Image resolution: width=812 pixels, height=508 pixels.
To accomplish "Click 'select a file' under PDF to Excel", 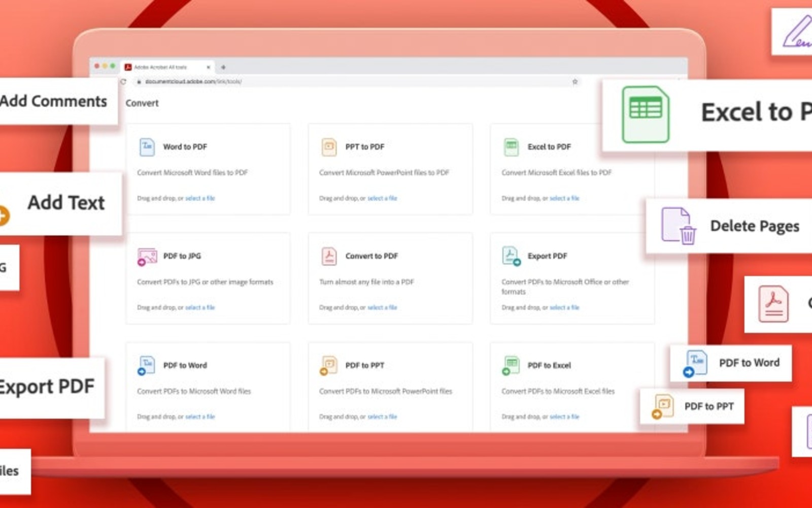I will tap(564, 417).
